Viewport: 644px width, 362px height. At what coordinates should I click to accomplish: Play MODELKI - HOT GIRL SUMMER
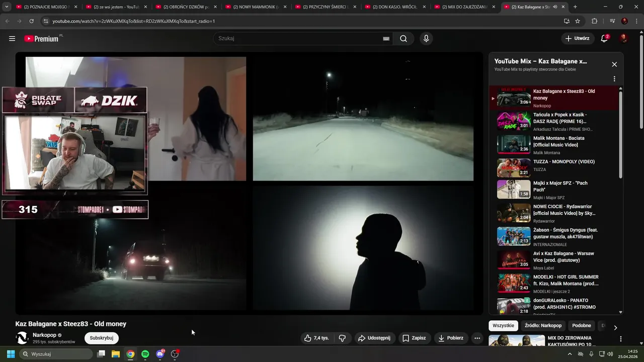click(552, 284)
